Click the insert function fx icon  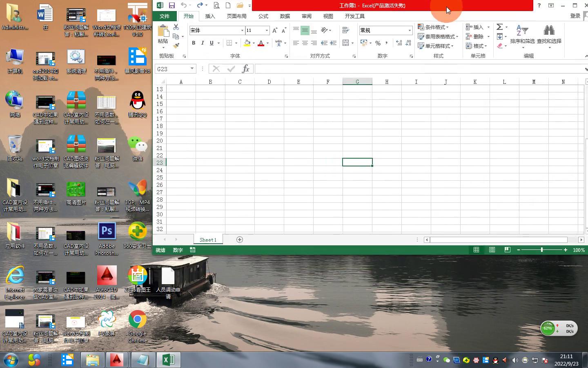coord(245,69)
